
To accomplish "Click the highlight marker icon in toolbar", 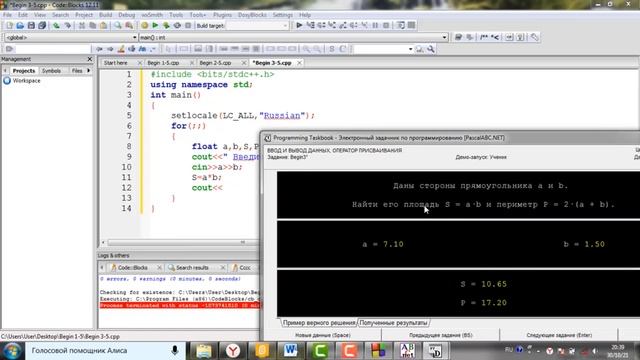I will [x=121, y=49].
